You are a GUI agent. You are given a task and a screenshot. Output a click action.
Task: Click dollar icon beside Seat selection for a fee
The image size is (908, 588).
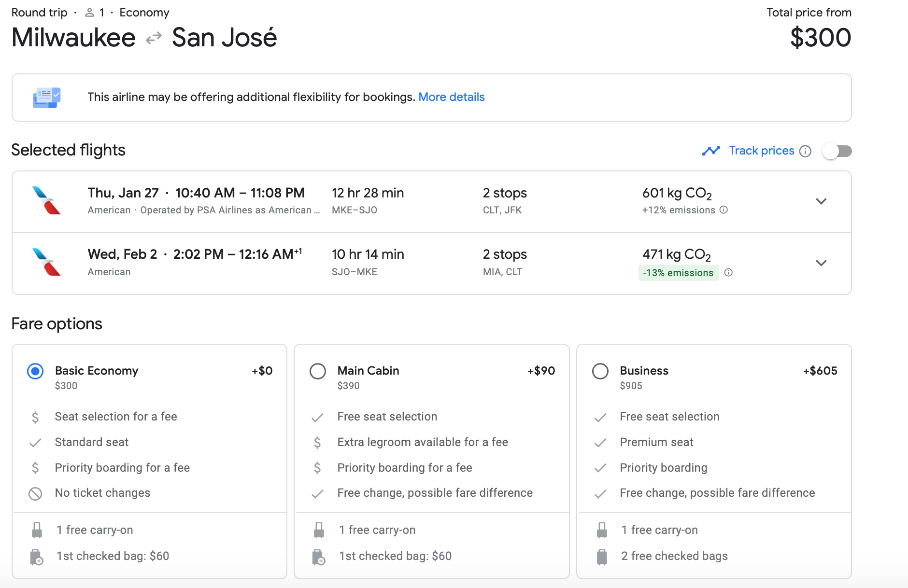point(35,417)
